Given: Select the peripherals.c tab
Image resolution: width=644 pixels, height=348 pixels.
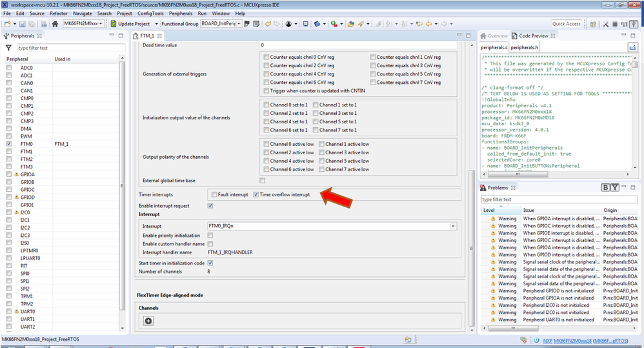Looking at the screenshot, I should (x=494, y=48).
